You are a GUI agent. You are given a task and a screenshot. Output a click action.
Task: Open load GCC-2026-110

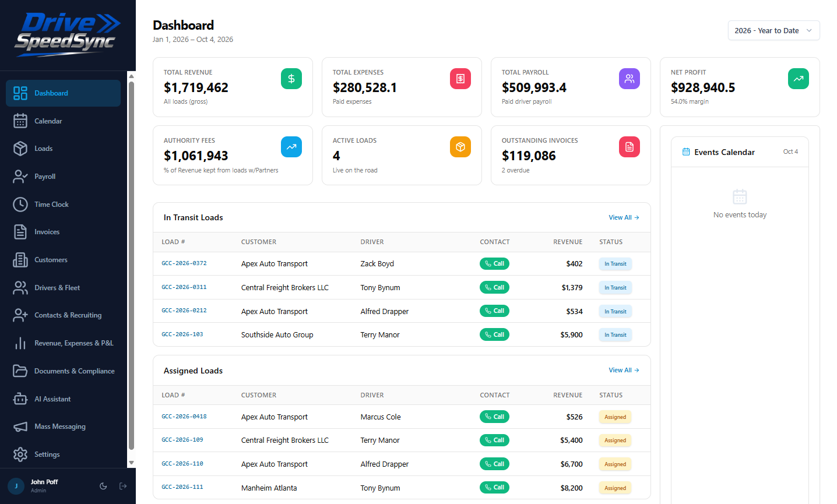[x=182, y=464]
